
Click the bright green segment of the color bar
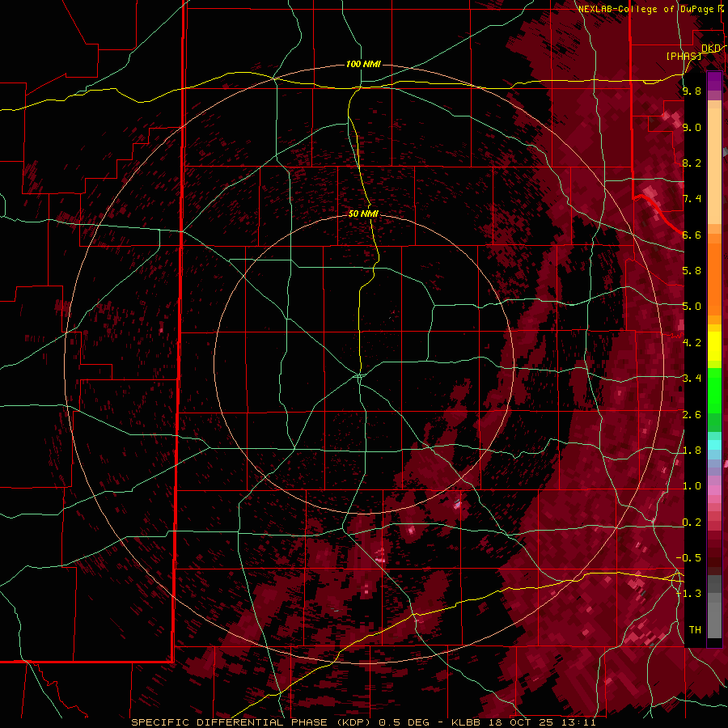coord(714,390)
